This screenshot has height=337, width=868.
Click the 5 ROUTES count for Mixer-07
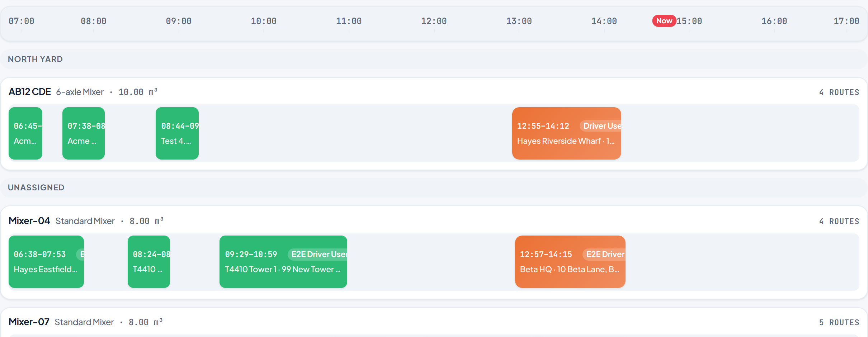(839, 323)
